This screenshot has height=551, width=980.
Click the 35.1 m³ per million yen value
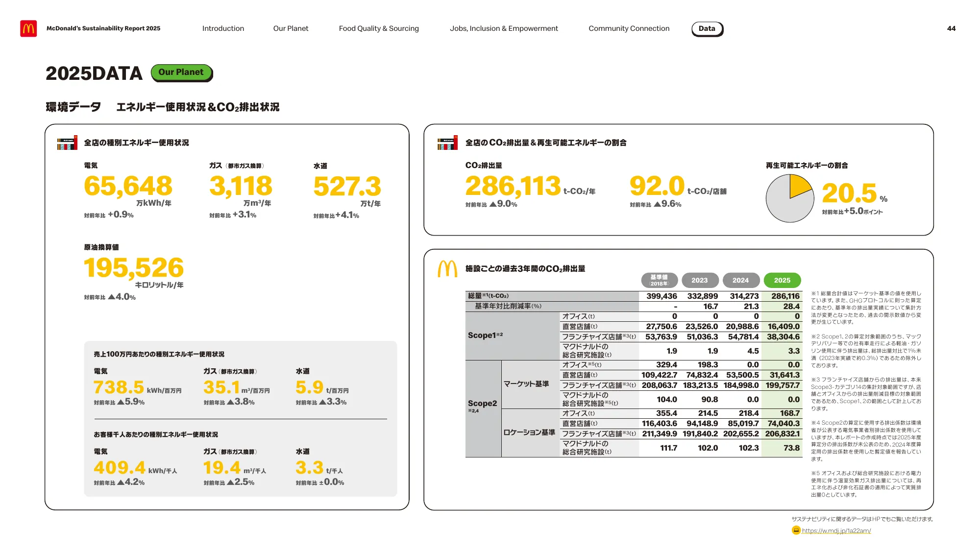pos(221,387)
